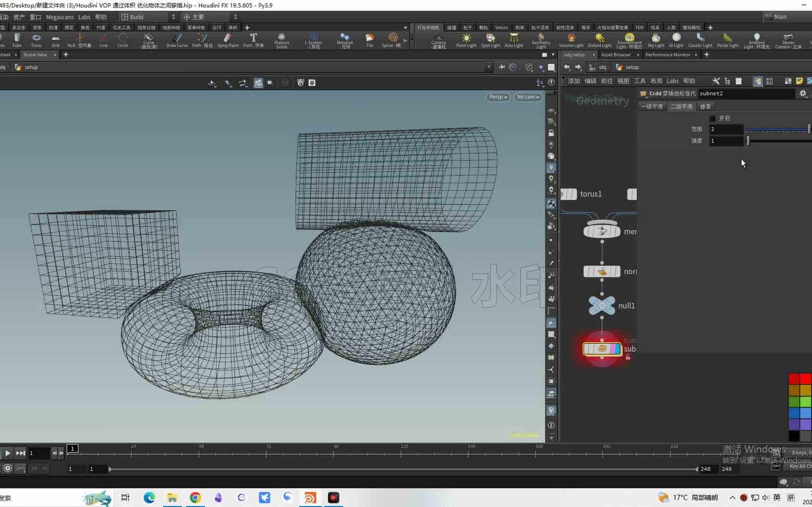The width and height of the screenshot is (812, 507).
Task: Expand the Build desktop selector
Action: coord(148,17)
